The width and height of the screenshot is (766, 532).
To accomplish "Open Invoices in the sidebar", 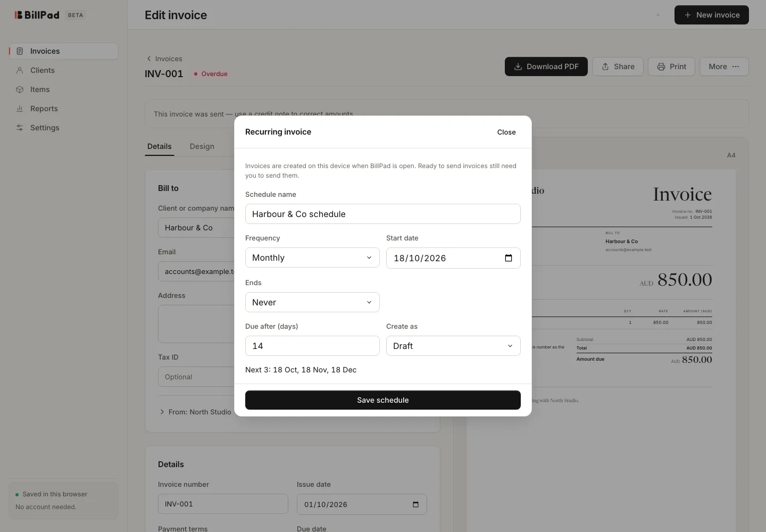I will point(63,51).
